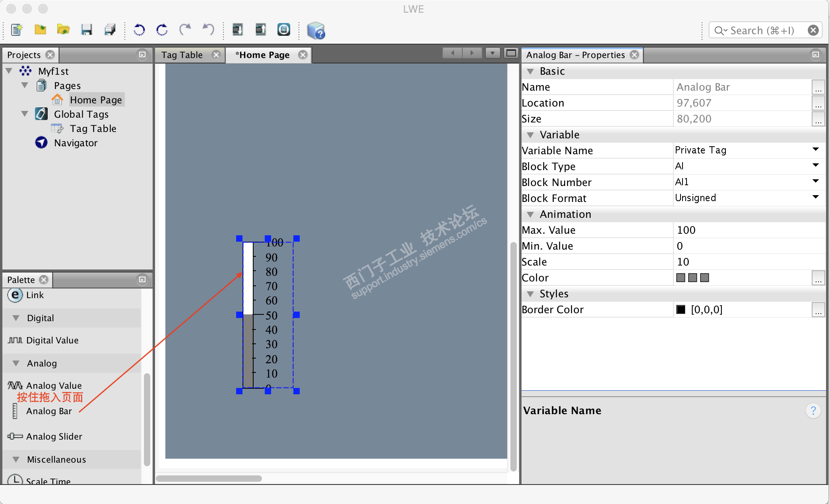830x504 pixels.
Task: Switch to the Tag Table tab
Action: tap(182, 55)
